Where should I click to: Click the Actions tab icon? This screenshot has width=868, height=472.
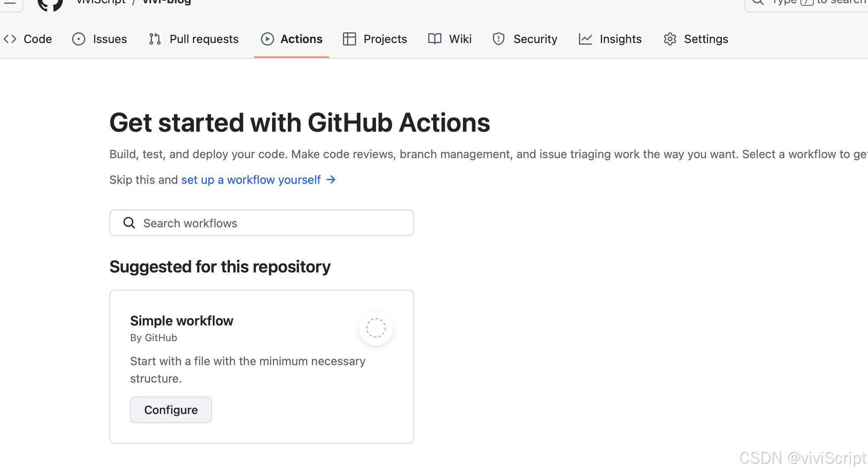267,39
